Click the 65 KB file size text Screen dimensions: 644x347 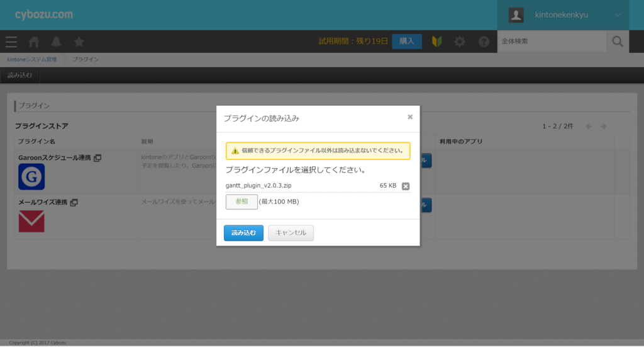pyautogui.click(x=387, y=185)
